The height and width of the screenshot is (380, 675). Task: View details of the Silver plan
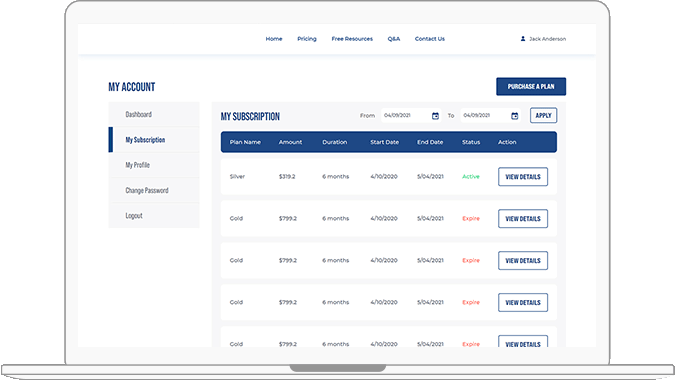(x=523, y=177)
